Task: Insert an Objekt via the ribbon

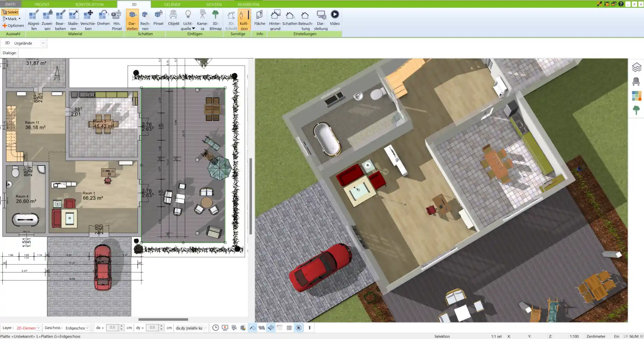Action: coord(174,18)
